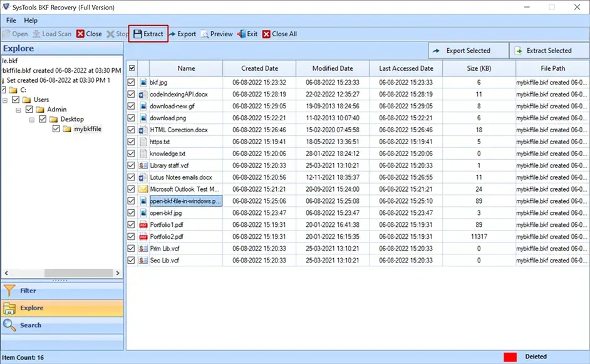Click the C: drive folder icon
This screenshot has width=590, height=364.
tap(13, 90)
